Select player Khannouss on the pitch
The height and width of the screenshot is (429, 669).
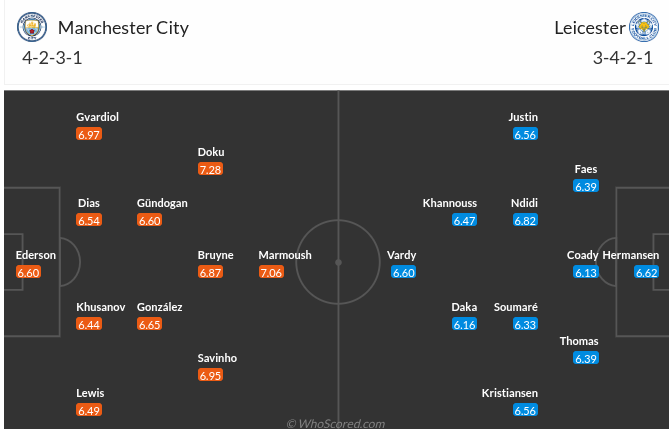click(x=450, y=203)
